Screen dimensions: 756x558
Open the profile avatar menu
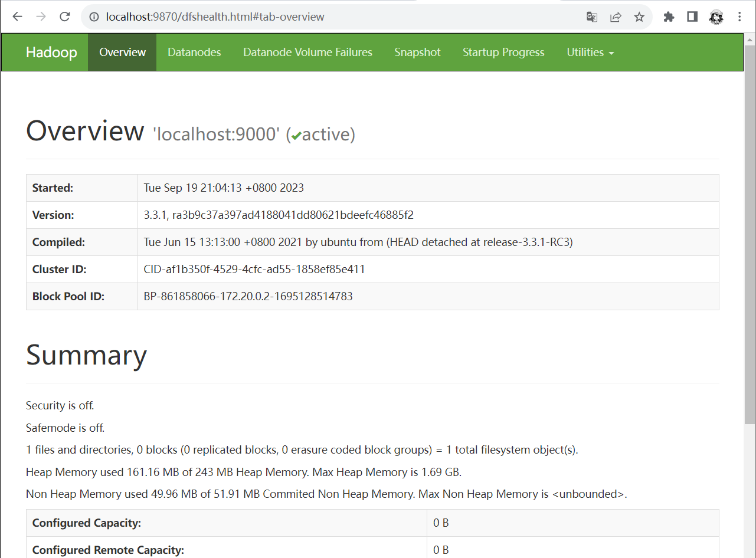pyautogui.click(x=716, y=17)
